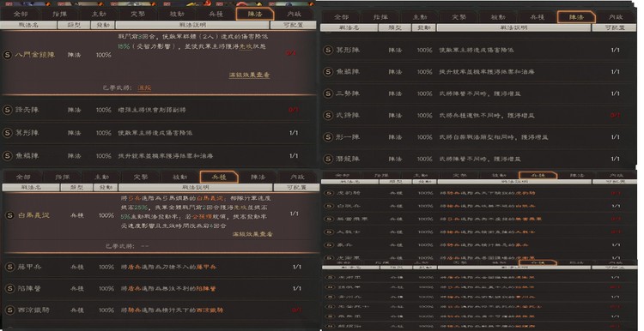The image size is (644, 331).
Task: Click the S-grade icon beside 大戟士
Action: [329, 232]
